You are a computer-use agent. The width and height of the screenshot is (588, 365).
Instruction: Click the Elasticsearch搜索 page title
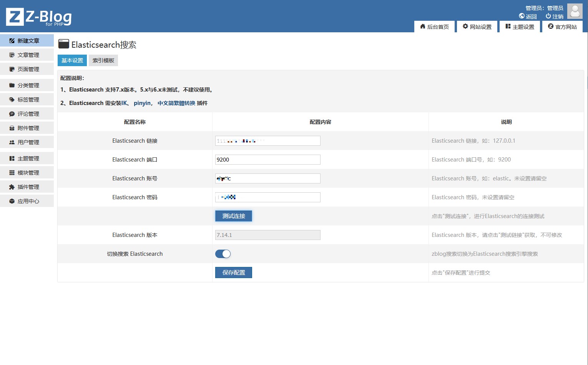pos(104,45)
